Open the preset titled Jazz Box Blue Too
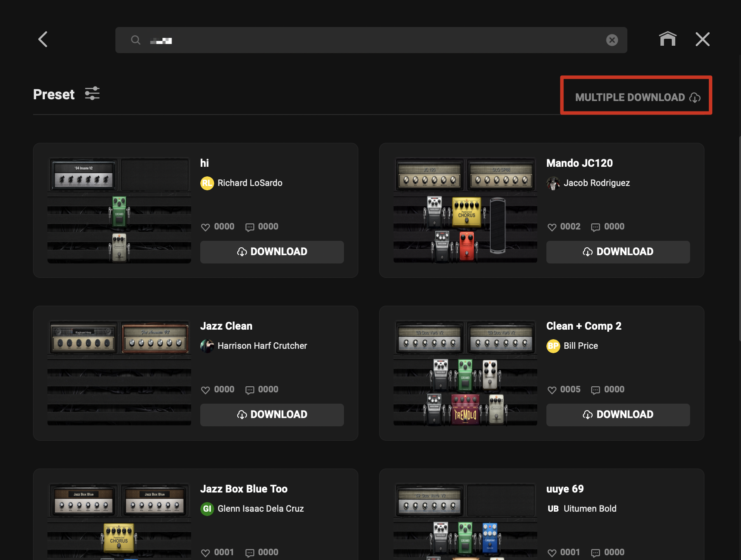The height and width of the screenshot is (560, 741). 244,489
